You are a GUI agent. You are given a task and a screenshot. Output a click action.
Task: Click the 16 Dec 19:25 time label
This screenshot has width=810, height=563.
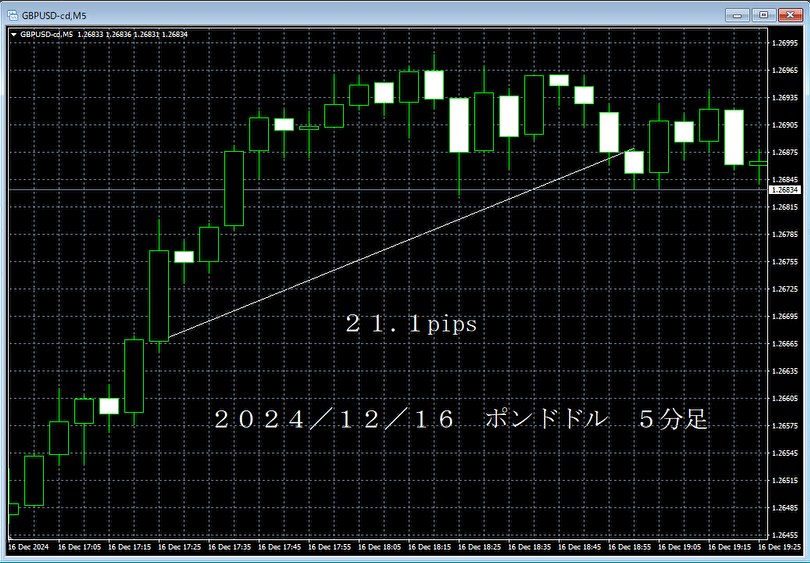coord(779,547)
